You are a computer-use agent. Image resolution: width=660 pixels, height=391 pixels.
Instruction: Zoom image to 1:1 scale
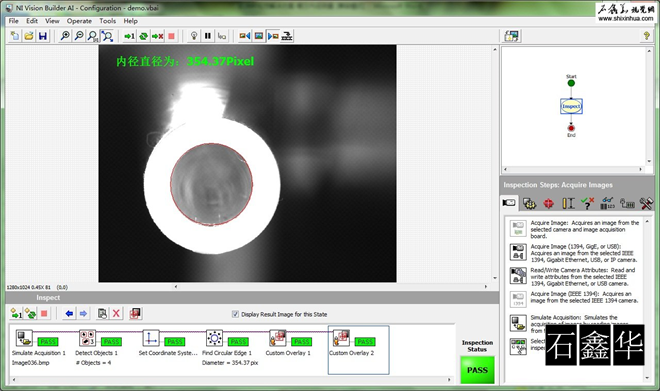pyautogui.click(x=93, y=36)
